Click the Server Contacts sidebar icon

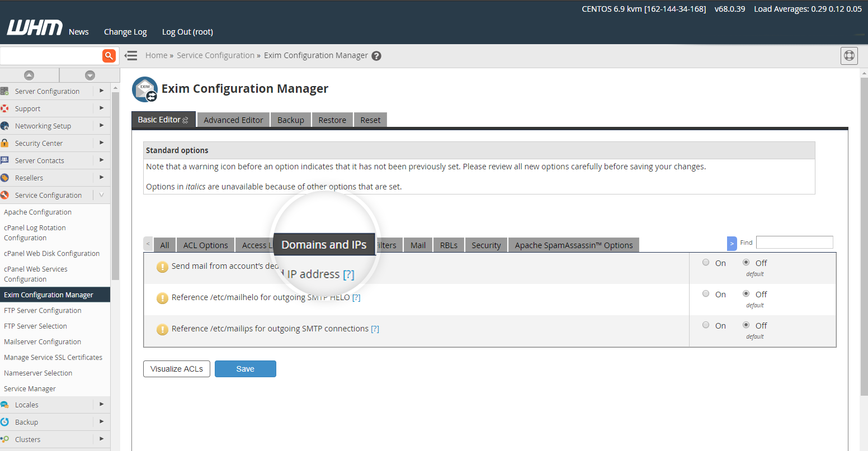pos(4,160)
